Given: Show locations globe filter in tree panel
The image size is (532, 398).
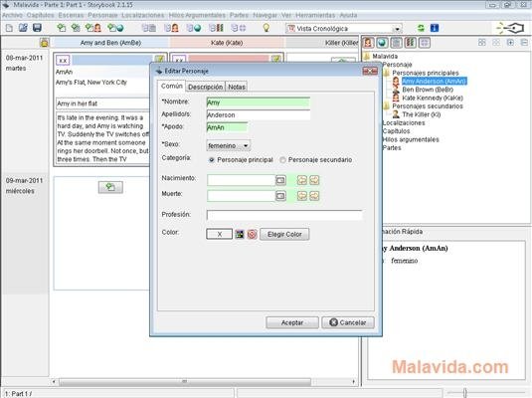Looking at the screenshot, I should point(383,43).
